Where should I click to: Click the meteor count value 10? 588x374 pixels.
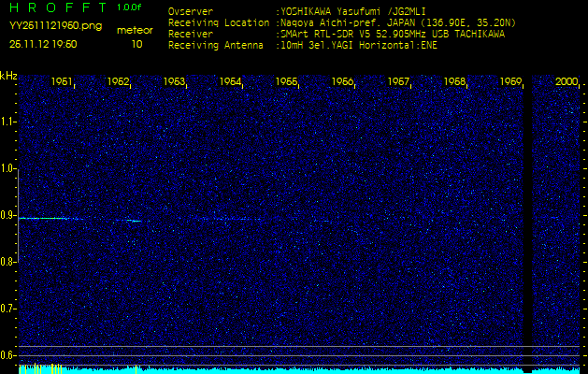(136, 44)
